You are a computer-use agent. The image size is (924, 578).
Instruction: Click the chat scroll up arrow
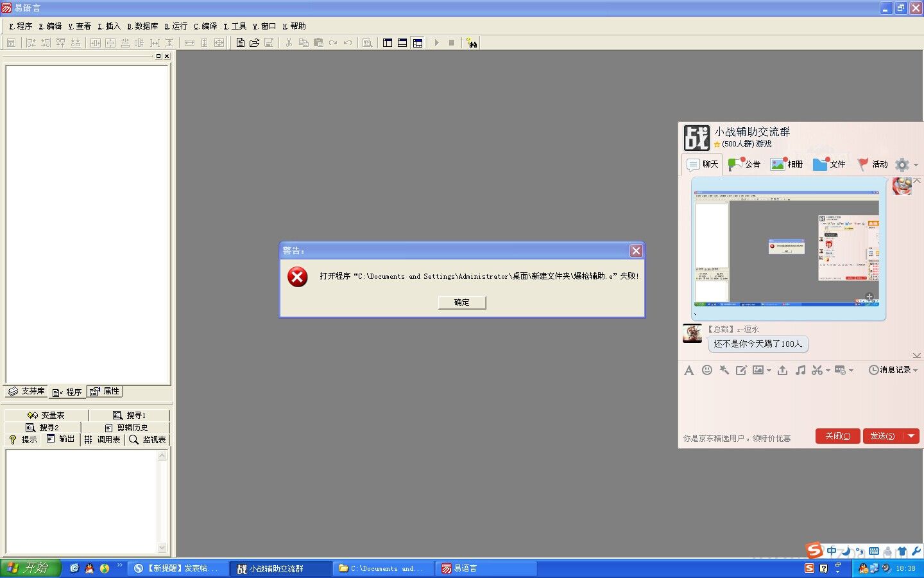pos(917,181)
